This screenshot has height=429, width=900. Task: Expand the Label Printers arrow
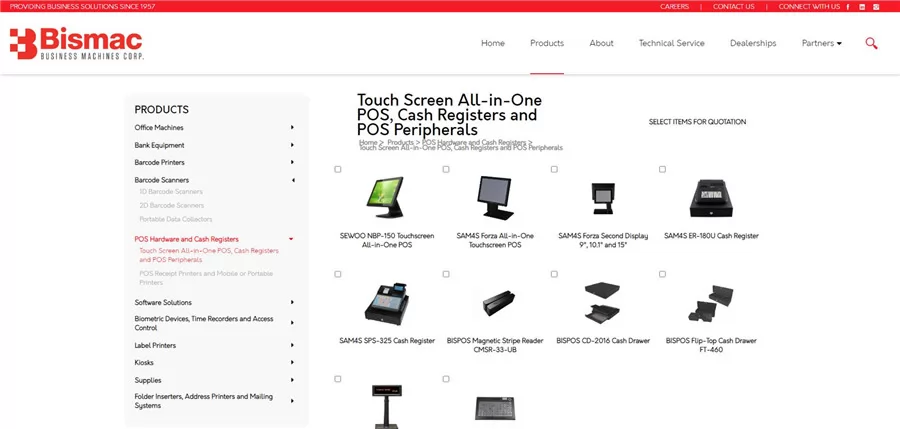pyautogui.click(x=292, y=345)
